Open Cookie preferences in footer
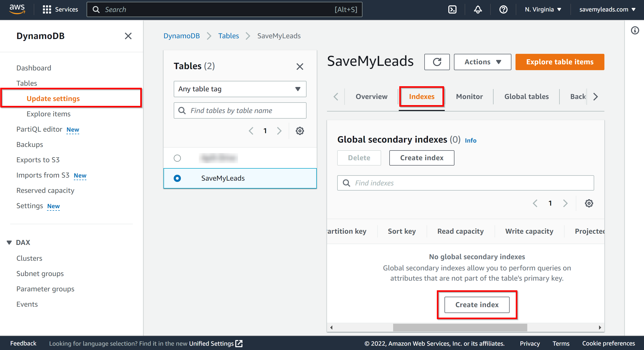 (608, 343)
